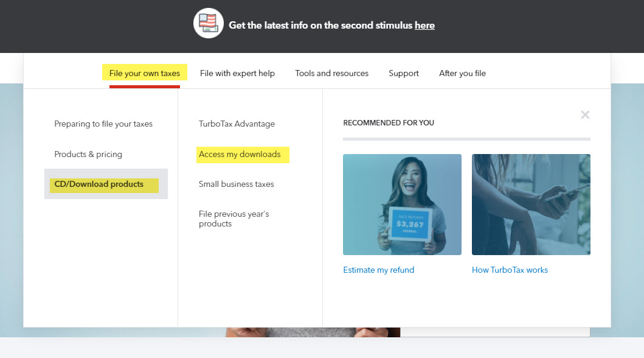The width and height of the screenshot is (644, 358).
Task: Choose CD/Download products menu item
Action: tap(106, 184)
